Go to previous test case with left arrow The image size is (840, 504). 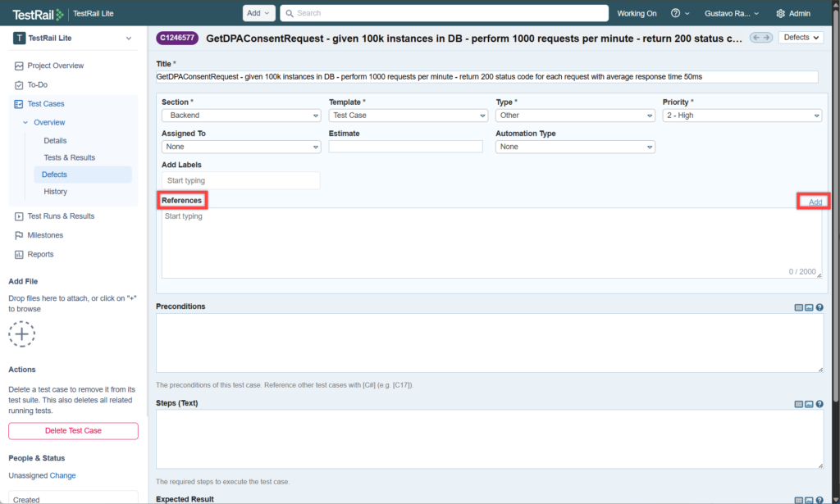[756, 38]
